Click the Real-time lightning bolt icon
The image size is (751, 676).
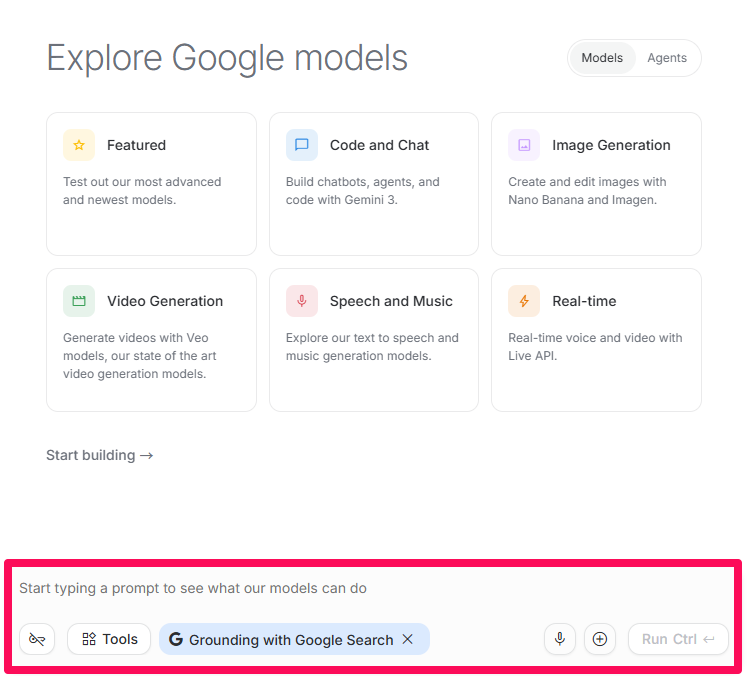524,301
